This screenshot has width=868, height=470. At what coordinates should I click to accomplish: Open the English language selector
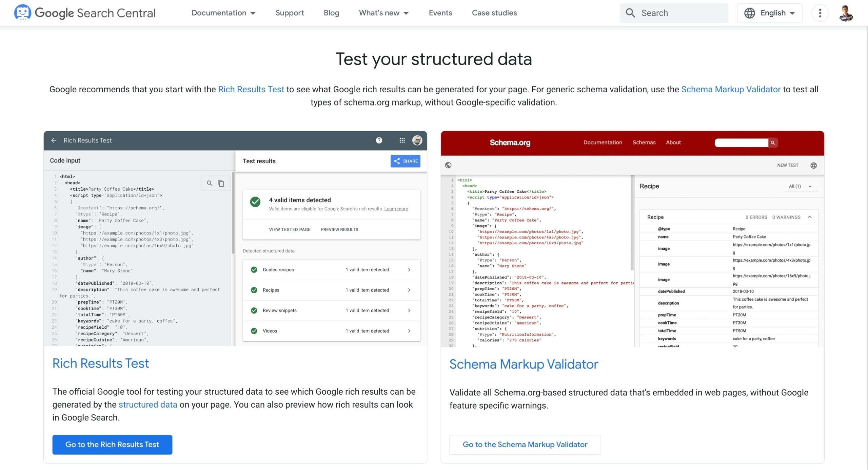pyautogui.click(x=770, y=13)
